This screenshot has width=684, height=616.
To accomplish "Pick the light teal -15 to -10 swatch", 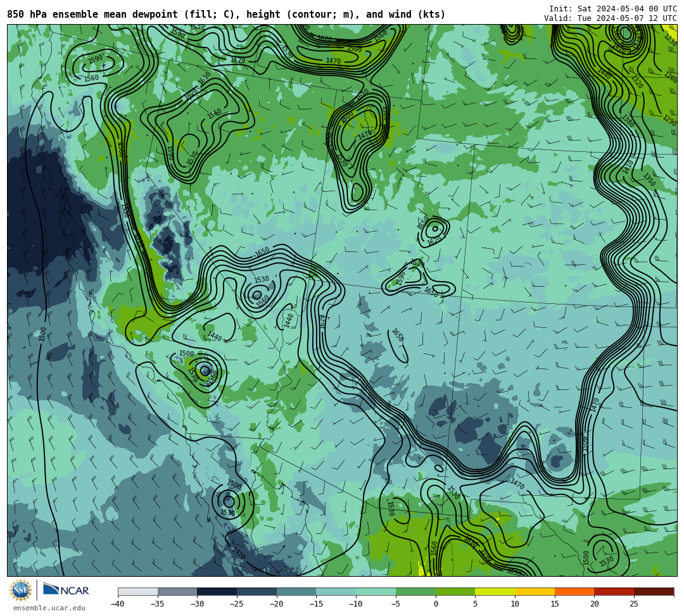I will click(336, 591).
